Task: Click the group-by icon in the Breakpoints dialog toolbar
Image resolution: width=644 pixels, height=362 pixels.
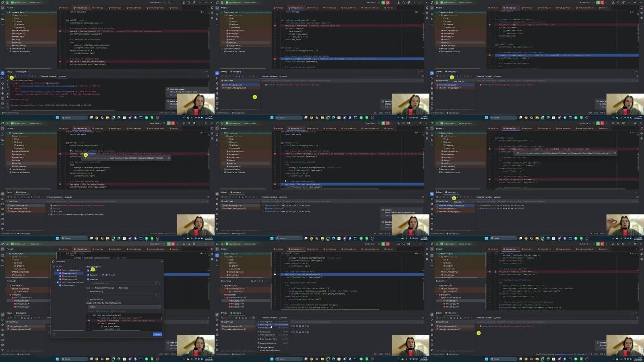Action: (60, 267)
